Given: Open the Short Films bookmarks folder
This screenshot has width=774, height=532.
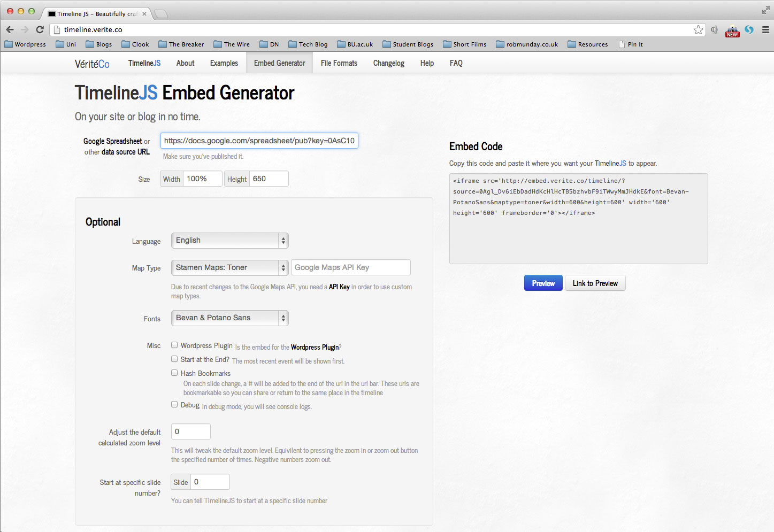Looking at the screenshot, I should [x=465, y=44].
